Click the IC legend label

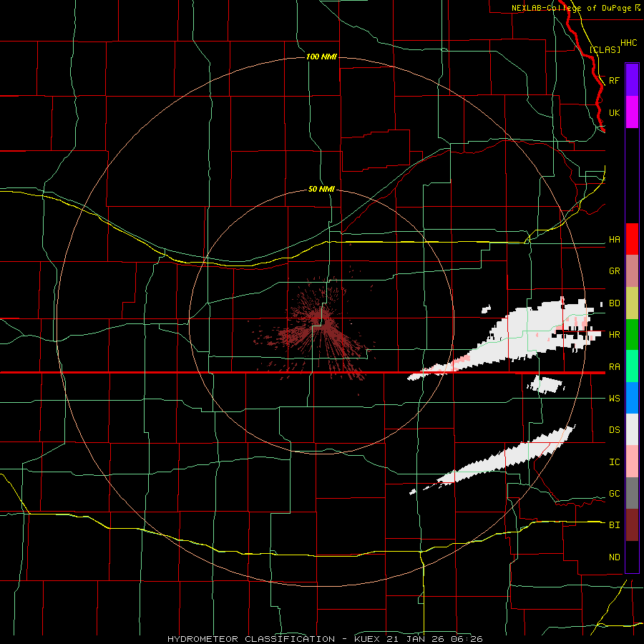[615, 462]
